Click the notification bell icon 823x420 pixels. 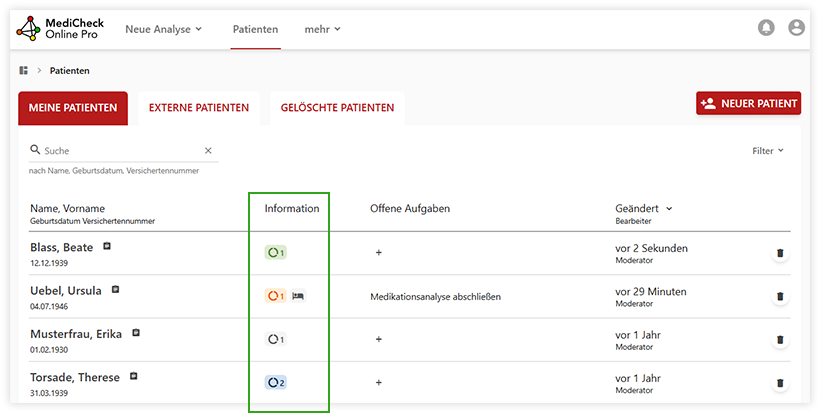pyautogui.click(x=766, y=28)
